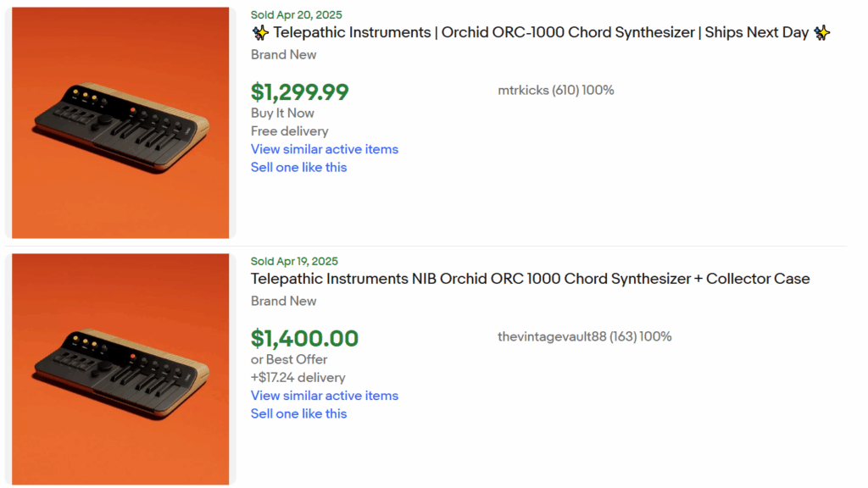
Task: Click the $1,299.99 sold price
Action: [x=299, y=91]
